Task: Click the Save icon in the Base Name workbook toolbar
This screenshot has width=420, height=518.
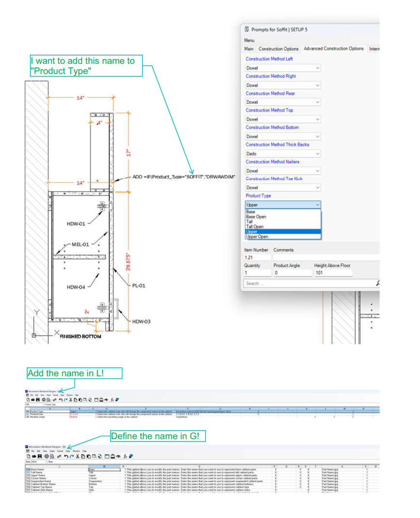Action: pyautogui.click(x=40, y=456)
